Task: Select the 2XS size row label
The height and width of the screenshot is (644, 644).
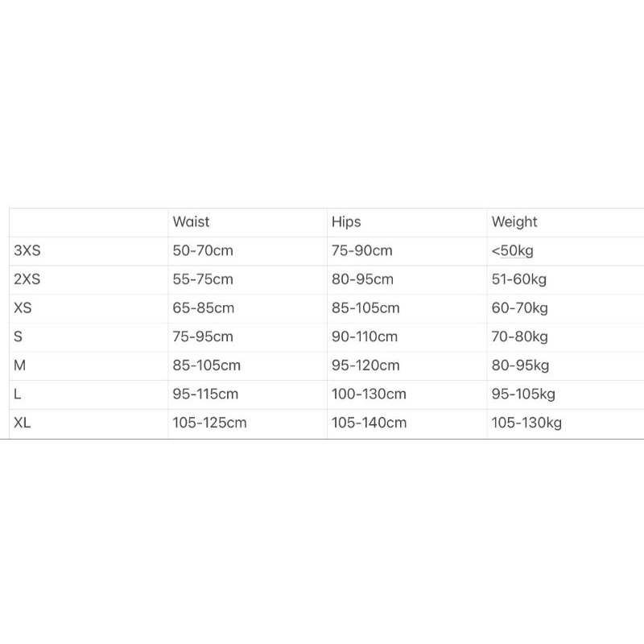Action: [27, 279]
